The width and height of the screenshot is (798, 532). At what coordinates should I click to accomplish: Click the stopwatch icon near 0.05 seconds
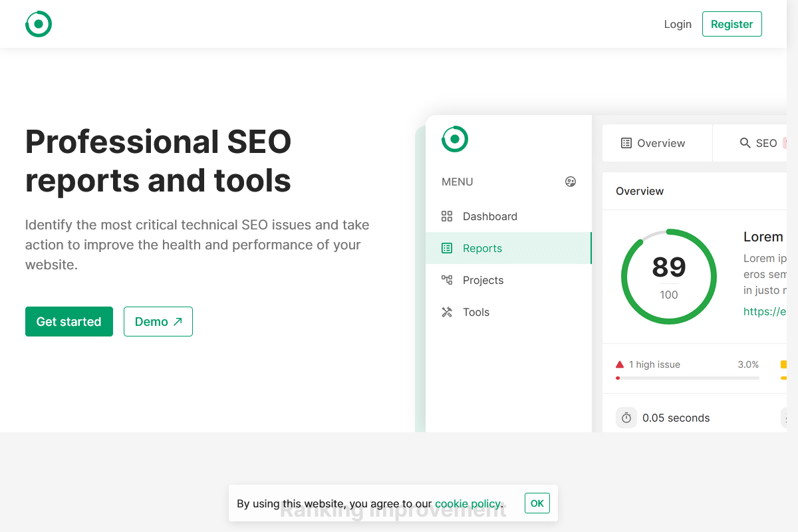(x=626, y=418)
